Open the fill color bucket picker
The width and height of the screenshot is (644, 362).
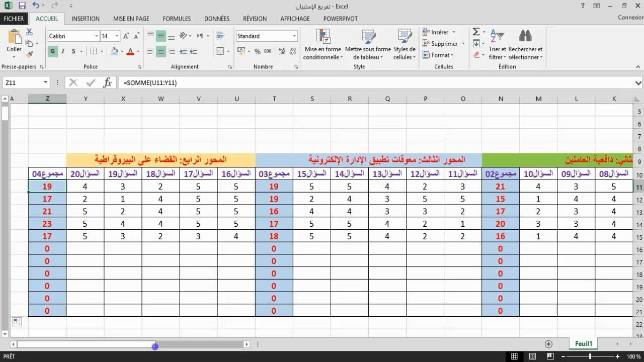pyautogui.click(x=115, y=51)
